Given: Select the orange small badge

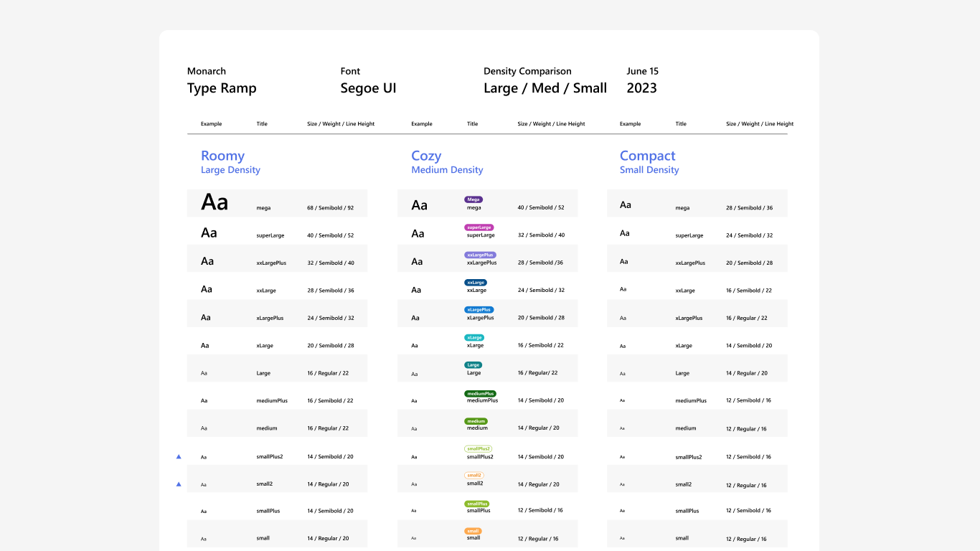Looking at the screenshot, I should [473, 531].
